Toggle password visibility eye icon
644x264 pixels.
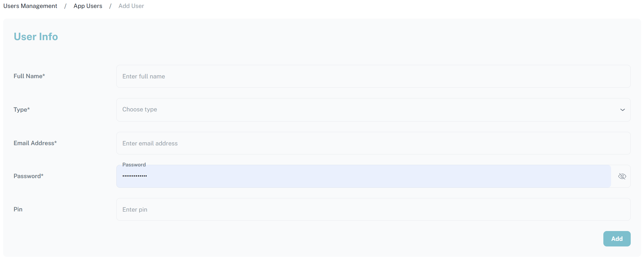click(x=622, y=176)
